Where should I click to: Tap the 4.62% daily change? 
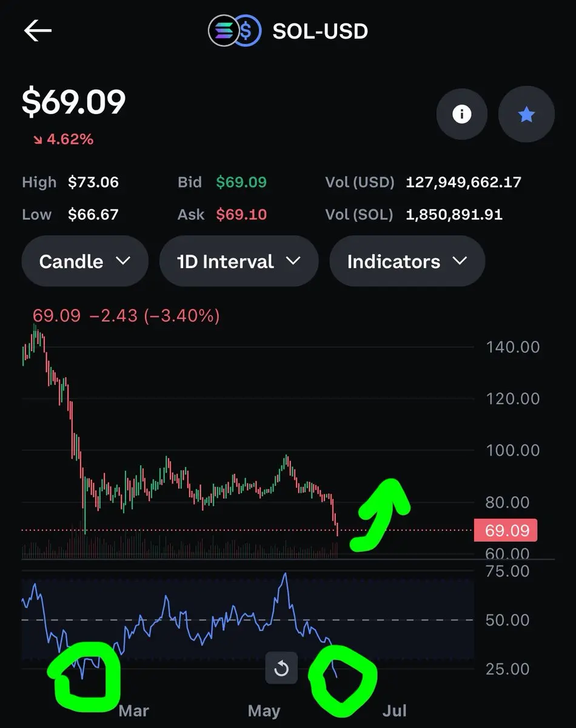click(64, 140)
